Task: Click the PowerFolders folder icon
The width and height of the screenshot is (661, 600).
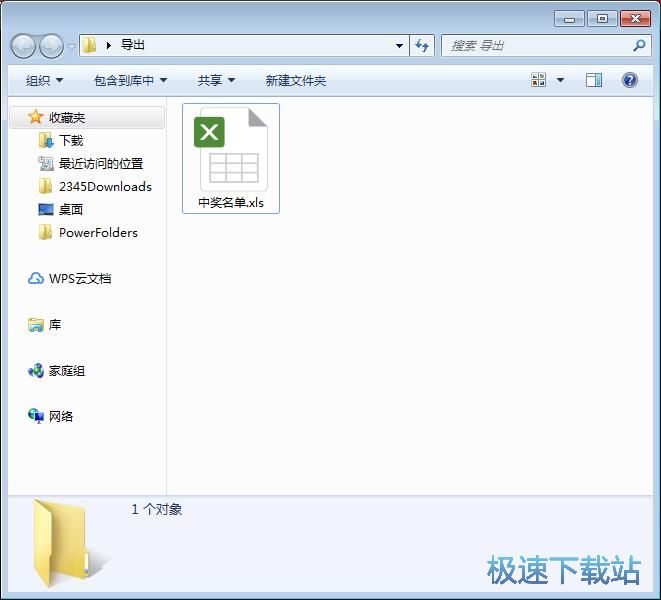Action: pyautogui.click(x=45, y=232)
